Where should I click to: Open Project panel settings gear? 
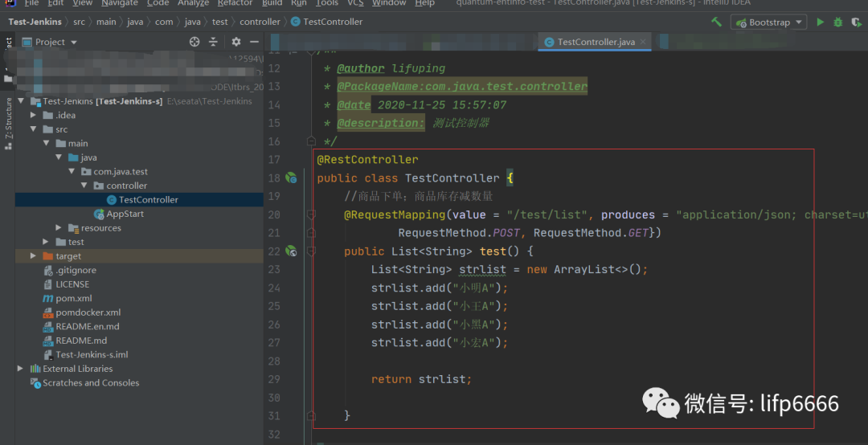[x=235, y=42]
